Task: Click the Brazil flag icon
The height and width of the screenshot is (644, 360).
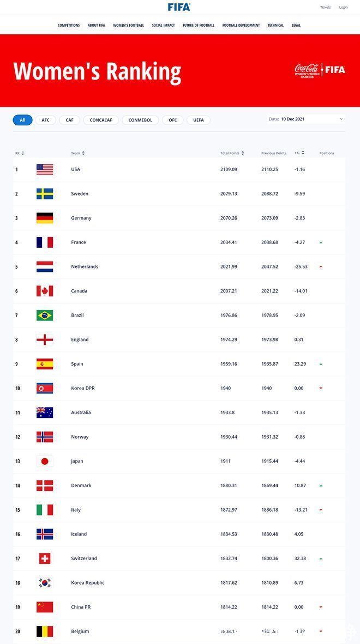Action: click(44, 315)
